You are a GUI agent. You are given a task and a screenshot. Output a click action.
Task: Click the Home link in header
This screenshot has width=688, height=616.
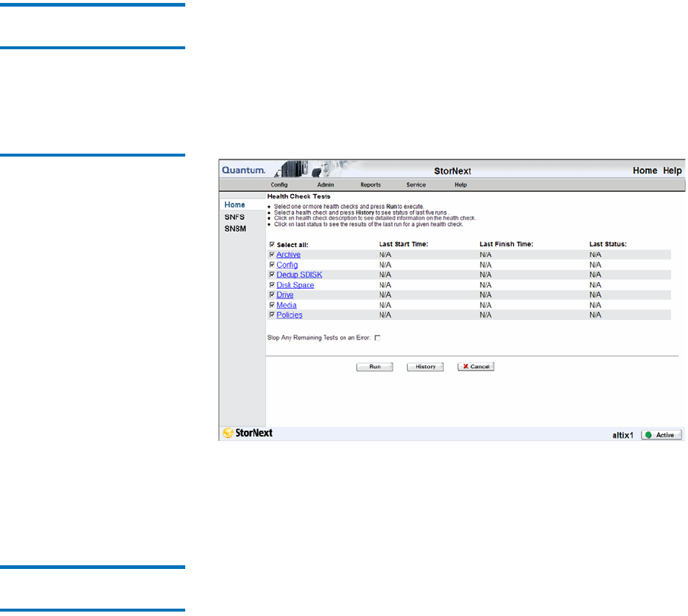[645, 171]
